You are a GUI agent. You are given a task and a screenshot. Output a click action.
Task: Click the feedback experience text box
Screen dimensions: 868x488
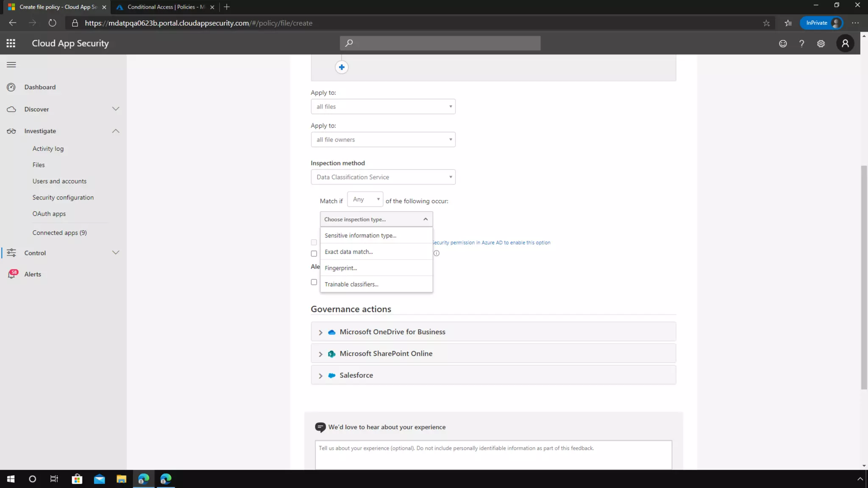click(493, 455)
